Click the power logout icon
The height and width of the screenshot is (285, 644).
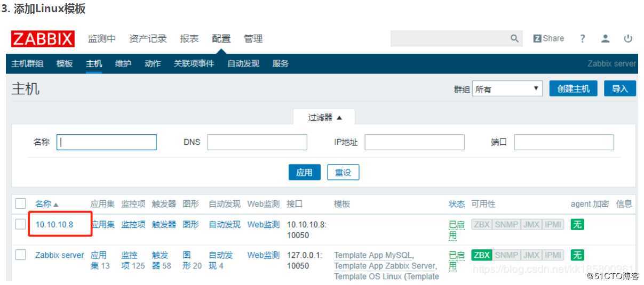(628, 38)
